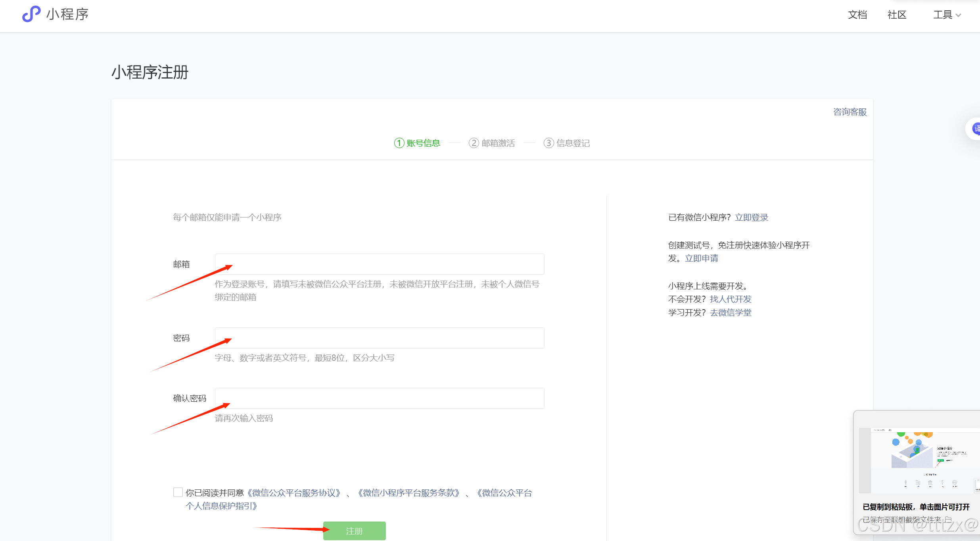
Task: Click the 咨询客服 link
Action: pos(850,112)
